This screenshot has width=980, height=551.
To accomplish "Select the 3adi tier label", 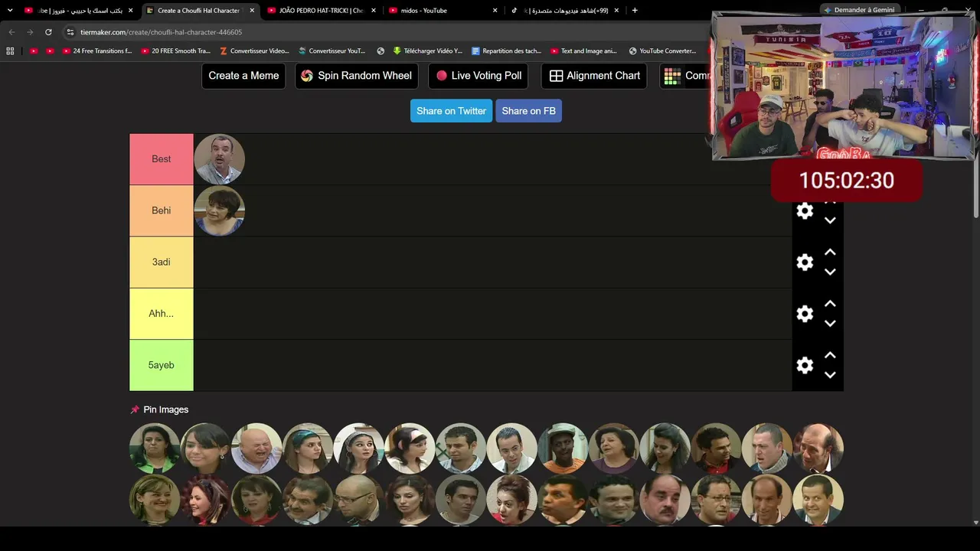I will click(x=162, y=262).
